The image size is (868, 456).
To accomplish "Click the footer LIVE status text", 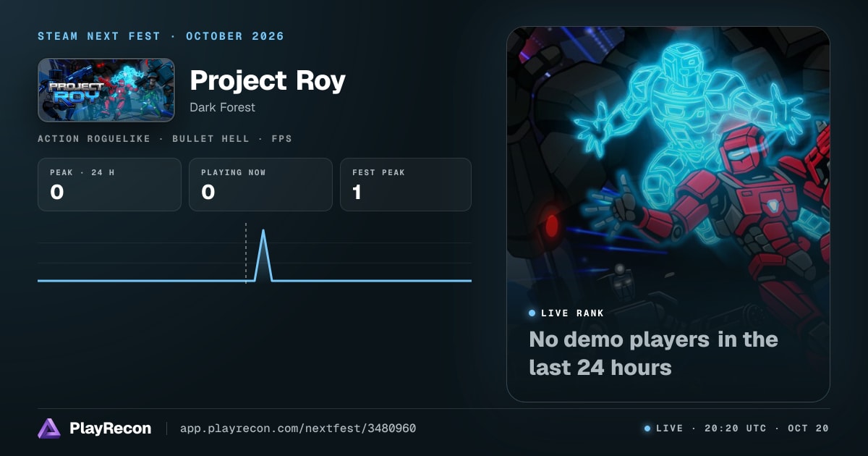I will [669, 428].
